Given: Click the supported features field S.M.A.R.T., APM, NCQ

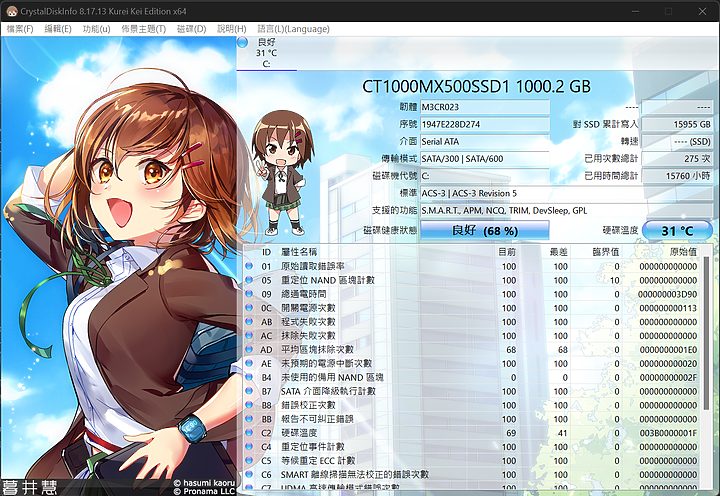Looking at the screenshot, I should pyautogui.click(x=567, y=210).
